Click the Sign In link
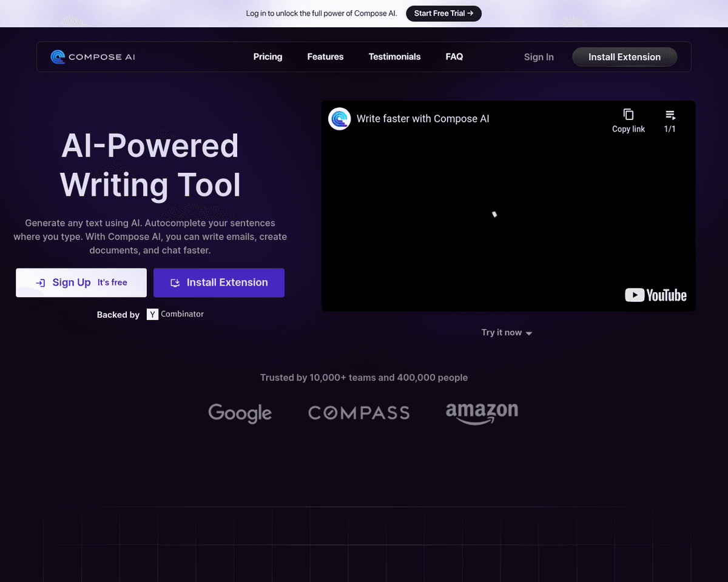The height and width of the screenshot is (582, 728). coord(539,57)
